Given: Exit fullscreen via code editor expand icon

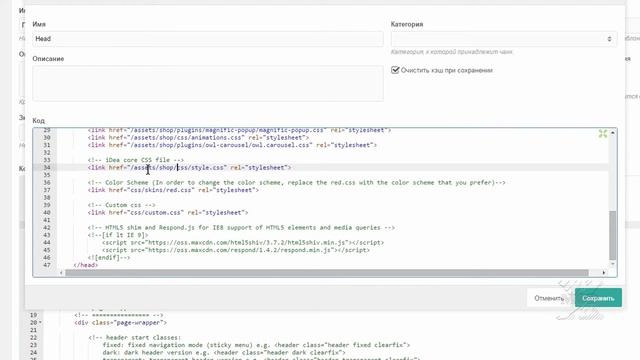Looking at the screenshot, I should 602,133.
